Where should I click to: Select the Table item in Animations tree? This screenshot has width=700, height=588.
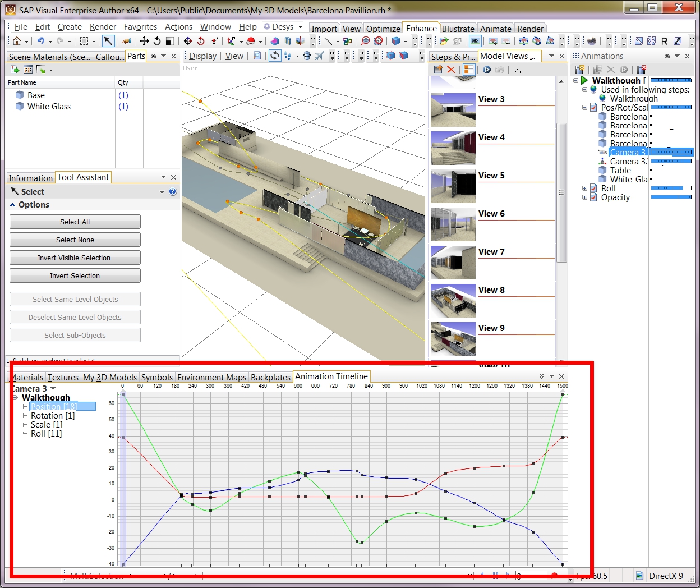point(620,171)
